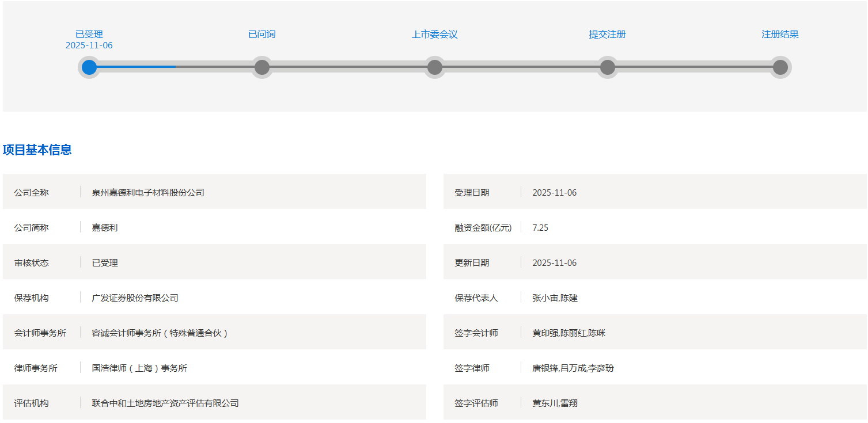Click the 提交注册 text label
This screenshot has width=868, height=423.
coord(607,35)
